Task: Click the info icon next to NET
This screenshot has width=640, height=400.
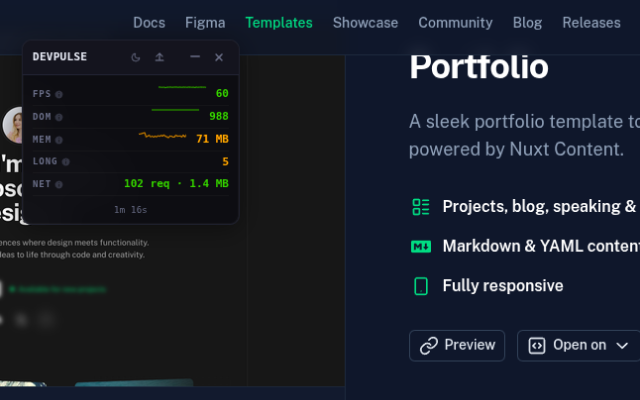Action: [59, 184]
